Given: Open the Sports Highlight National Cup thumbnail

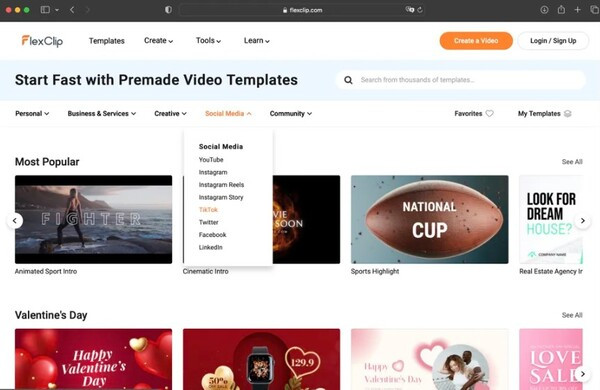Looking at the screenshot, I should (429, 219).
